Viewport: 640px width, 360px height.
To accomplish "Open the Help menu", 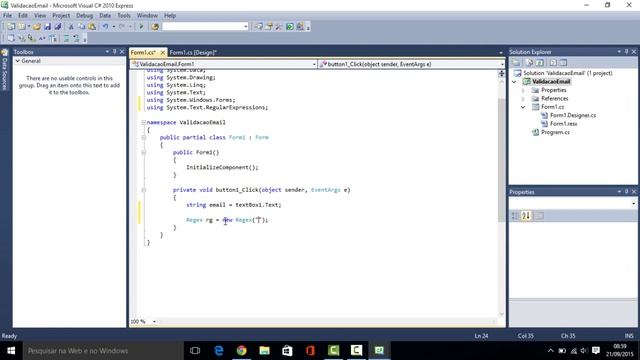I will 170,16.
